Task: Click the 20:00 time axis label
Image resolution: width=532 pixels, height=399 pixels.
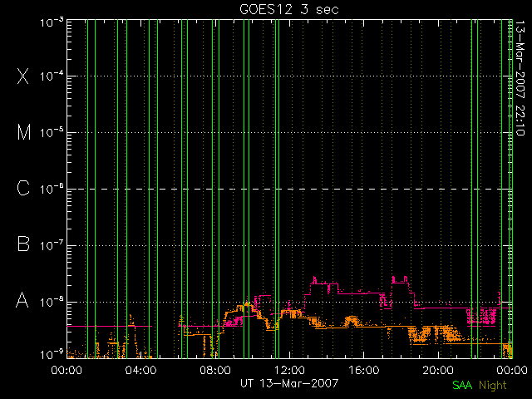Action: pyautogui.click(x=438, y=370)
